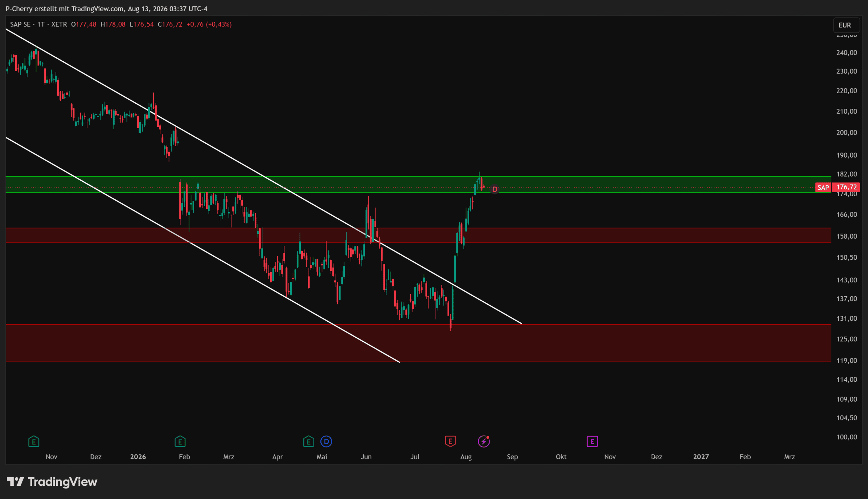This screenshot has height=499, width=868.
Task: Click the low value L176,54
Action: [x=141, y=24]
